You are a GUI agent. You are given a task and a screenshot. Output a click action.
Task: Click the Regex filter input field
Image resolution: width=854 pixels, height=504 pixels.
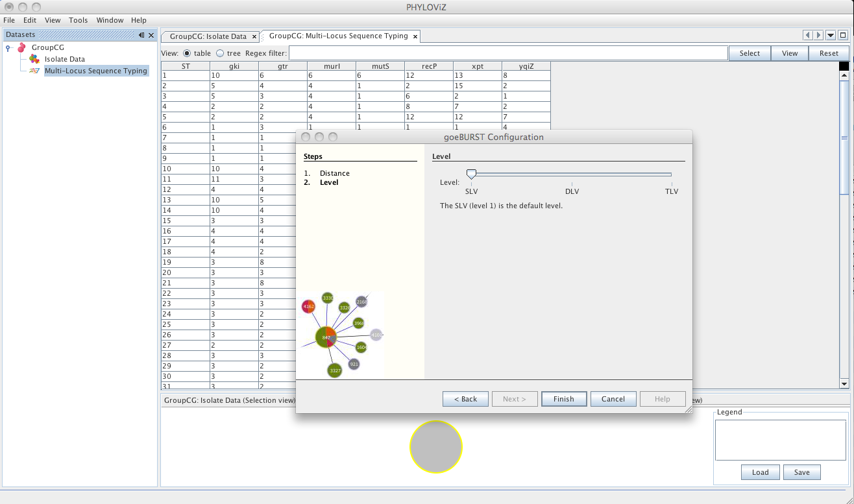pos(508,53)
